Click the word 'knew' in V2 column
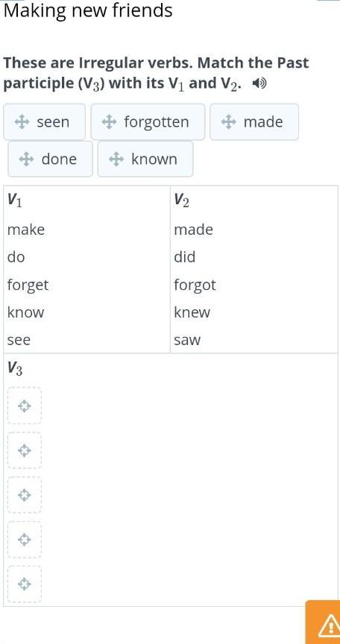This screenshot has width=340, height=644. coord(192,312)
